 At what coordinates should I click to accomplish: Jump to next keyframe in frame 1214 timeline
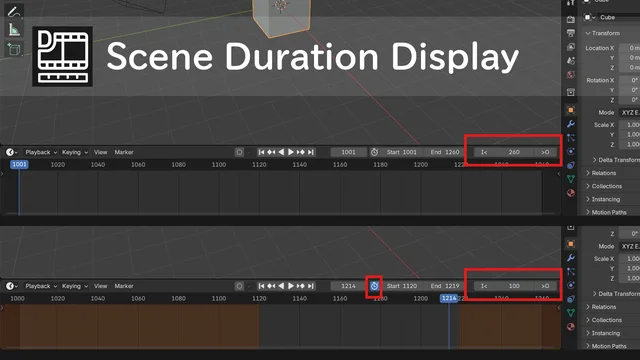point(301,286)
